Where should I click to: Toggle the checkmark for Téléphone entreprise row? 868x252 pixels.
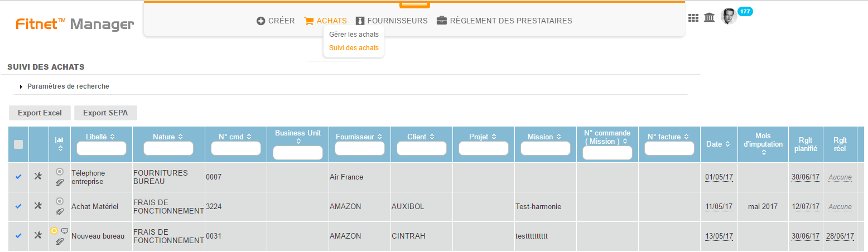[18, 177]
